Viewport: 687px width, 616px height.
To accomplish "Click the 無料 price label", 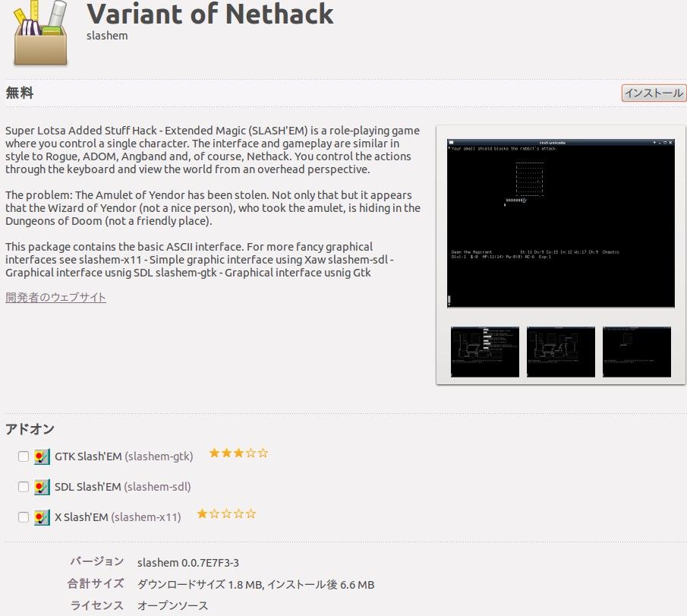I will tap(19, 93).
